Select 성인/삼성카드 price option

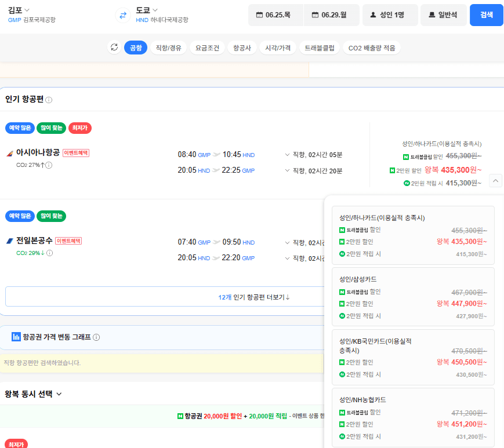413,297
